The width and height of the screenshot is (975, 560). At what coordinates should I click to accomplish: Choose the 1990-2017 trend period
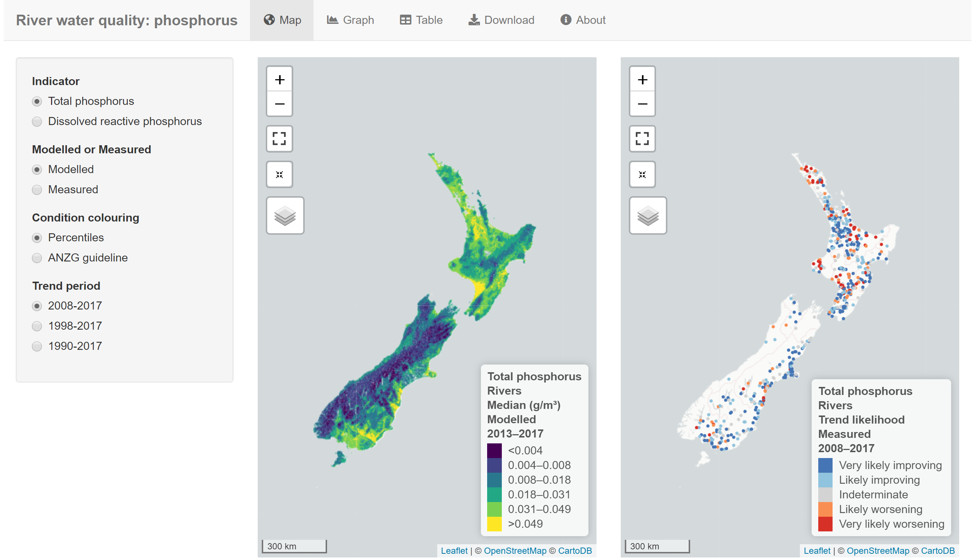[x=37, y=346]
